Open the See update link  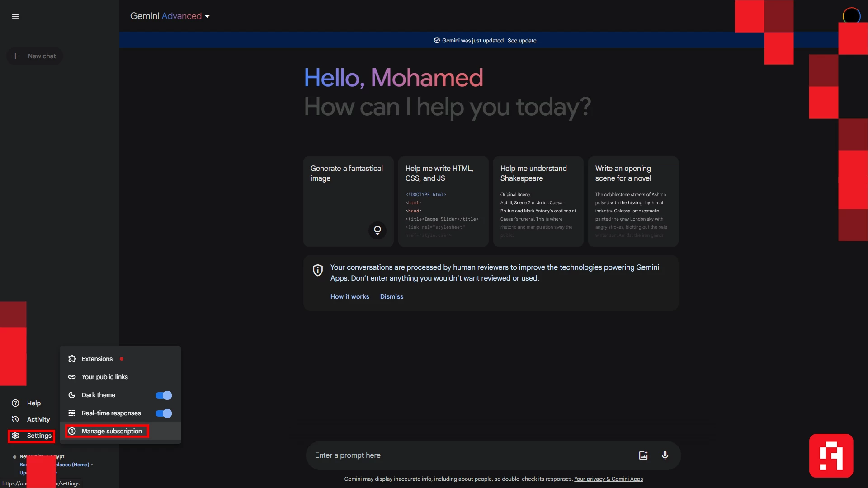(x=522, y=41)
